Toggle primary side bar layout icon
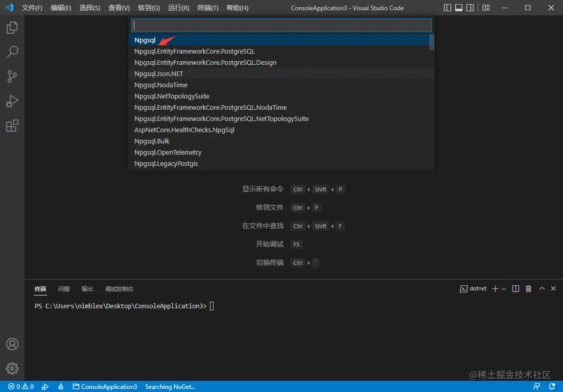 pyautogui.click(x=448, y=8)
